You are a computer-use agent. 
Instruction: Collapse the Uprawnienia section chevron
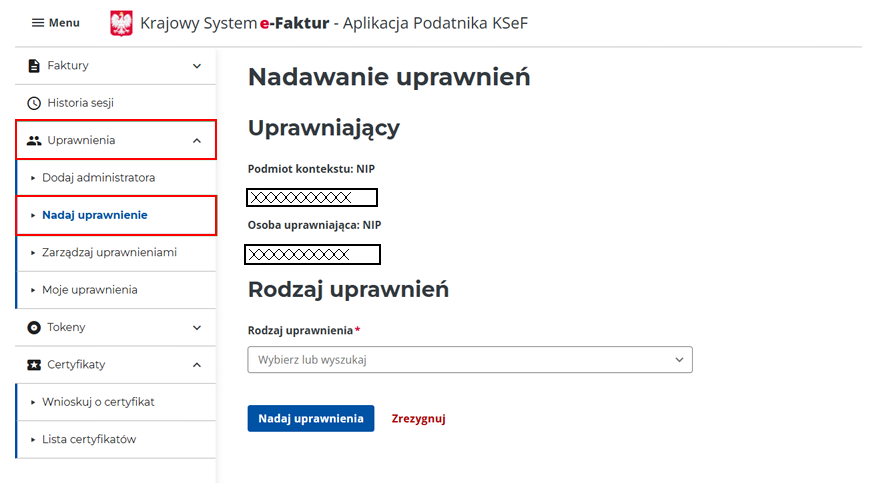(197, 141)
